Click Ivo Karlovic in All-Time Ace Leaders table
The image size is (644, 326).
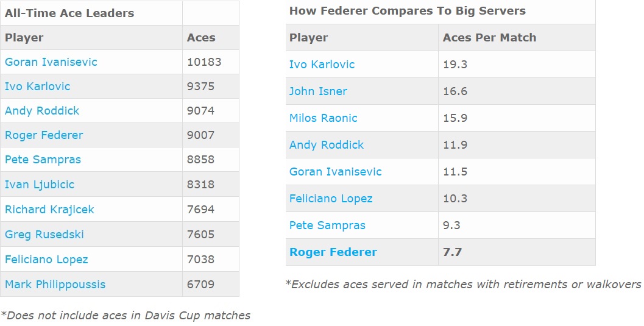tap(37, 87)
